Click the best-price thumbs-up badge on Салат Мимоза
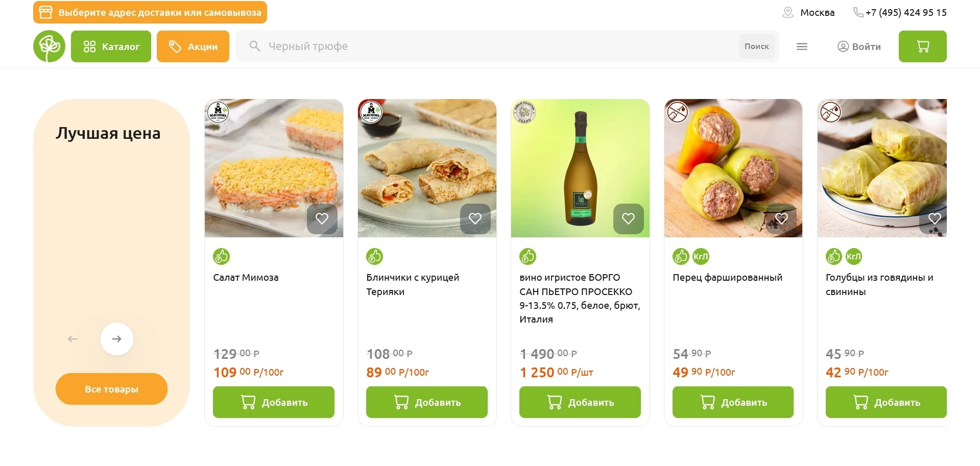The image size is (980, 466). click(x=221, y=256)
